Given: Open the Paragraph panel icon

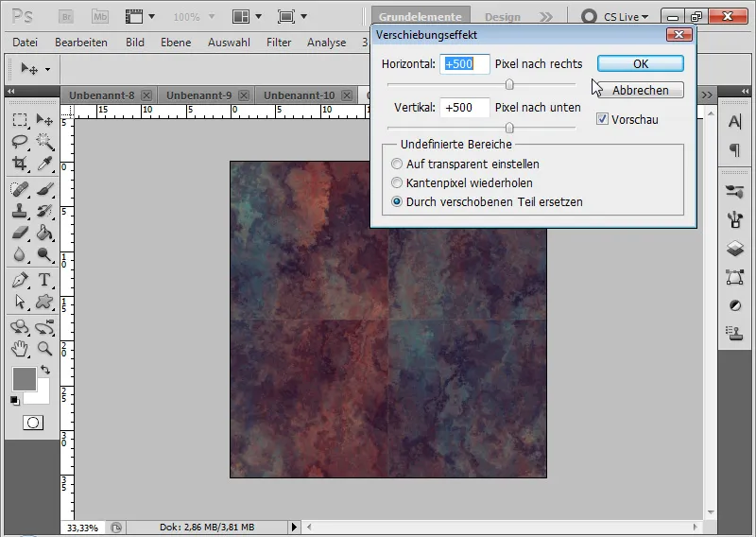Looking at the screenshot, I should (x=734, y=150).
